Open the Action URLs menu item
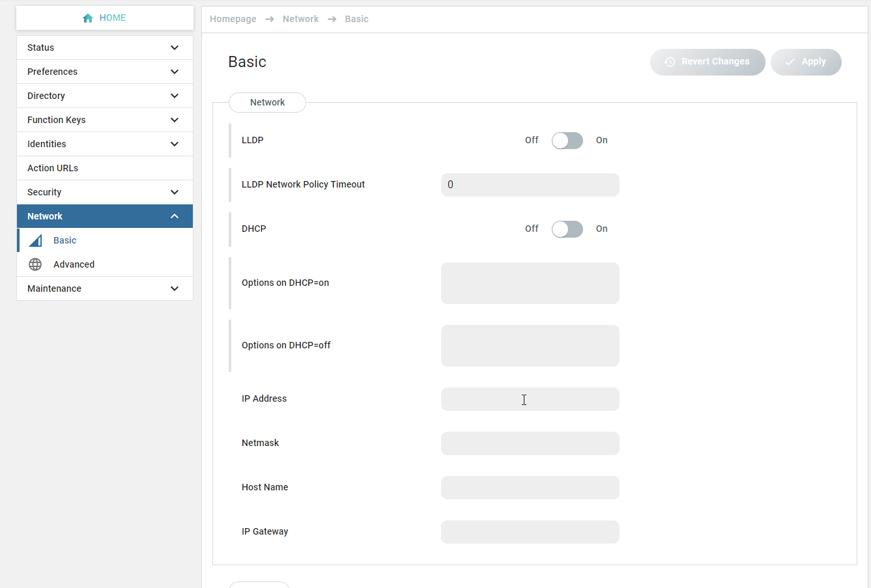 coord(105,168)
